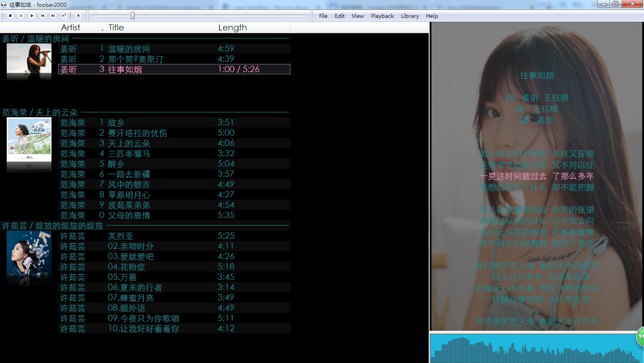Select track 波茹莱弟弟
This screenshot has height=363, width=644.
tap(175, 205)
